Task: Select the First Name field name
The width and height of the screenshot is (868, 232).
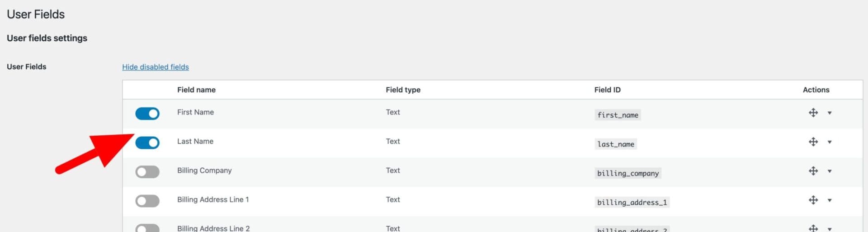Action: point(195,112)
